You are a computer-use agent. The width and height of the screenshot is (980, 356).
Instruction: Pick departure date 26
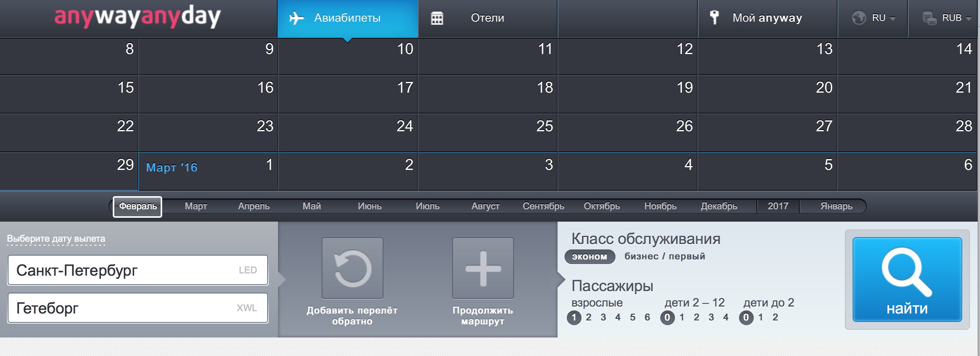pyautogui.click(x=627, y=133)
